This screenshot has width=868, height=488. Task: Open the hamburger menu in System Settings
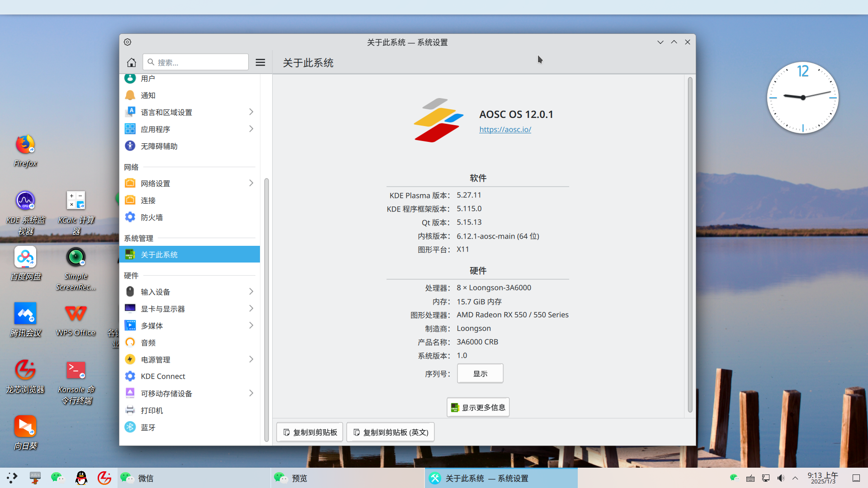click(260, 62)
